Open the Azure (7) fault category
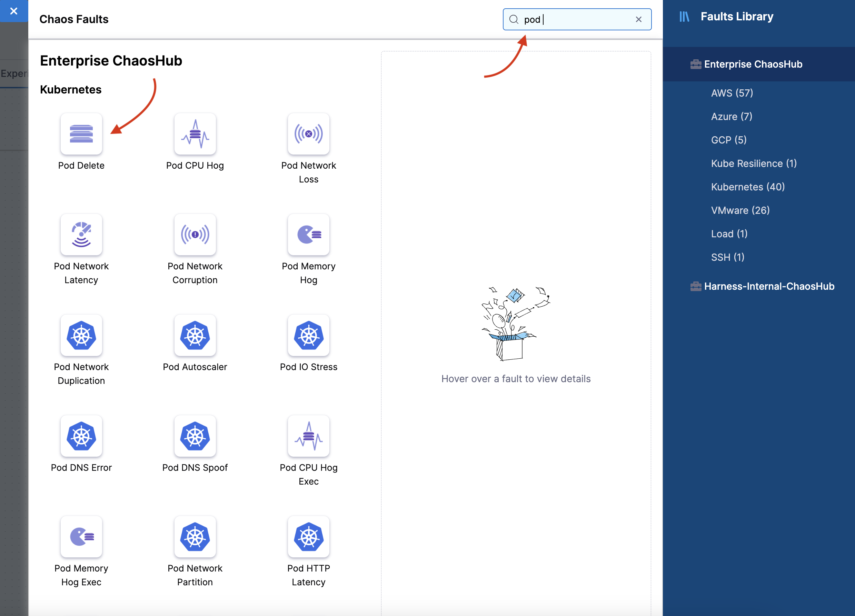Image resolution: width=855 pixels, height=616 pixels. [731, 117]
